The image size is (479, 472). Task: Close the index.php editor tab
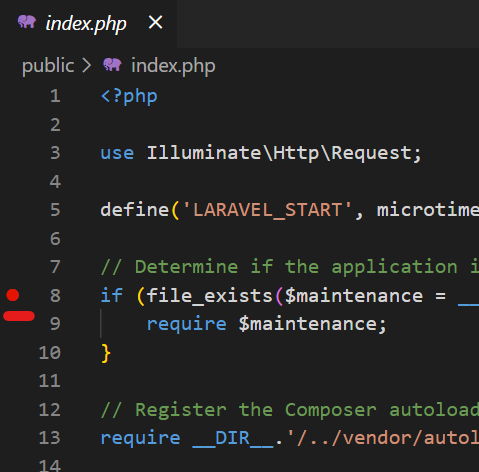(x=155, y=23)
